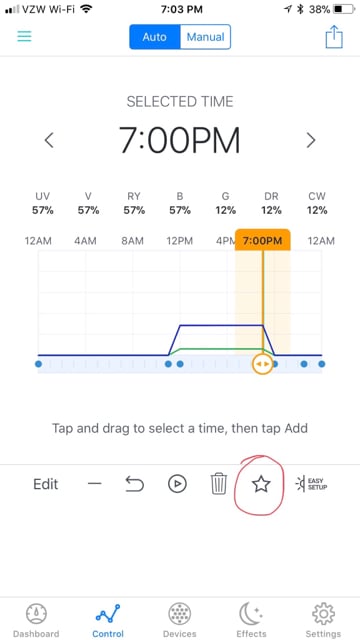360x640 pixels.
Task: Open the hamburger menu icon
Action: pyautogui.click(x=24, y=37)
